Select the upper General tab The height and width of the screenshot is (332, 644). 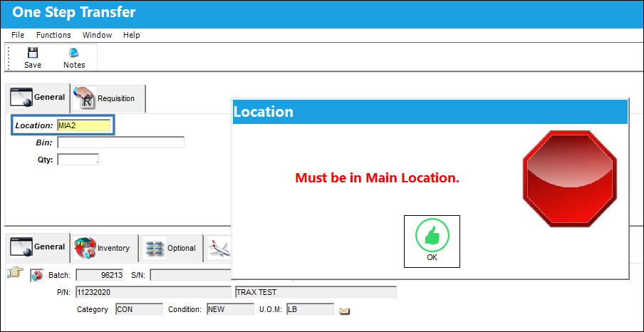coord(37,98)
